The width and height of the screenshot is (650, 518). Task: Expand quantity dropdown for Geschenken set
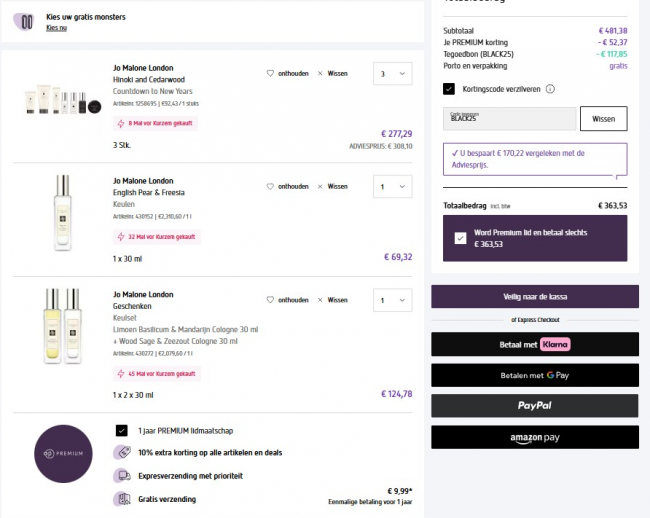[391, 299]
